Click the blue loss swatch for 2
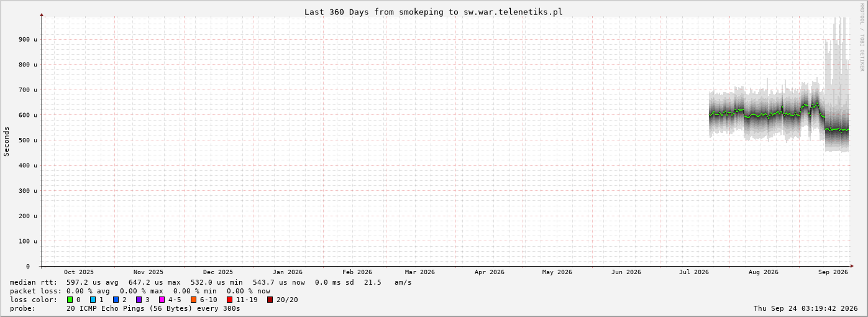Screen dimensions: 868x317 (x=116, y=300)
